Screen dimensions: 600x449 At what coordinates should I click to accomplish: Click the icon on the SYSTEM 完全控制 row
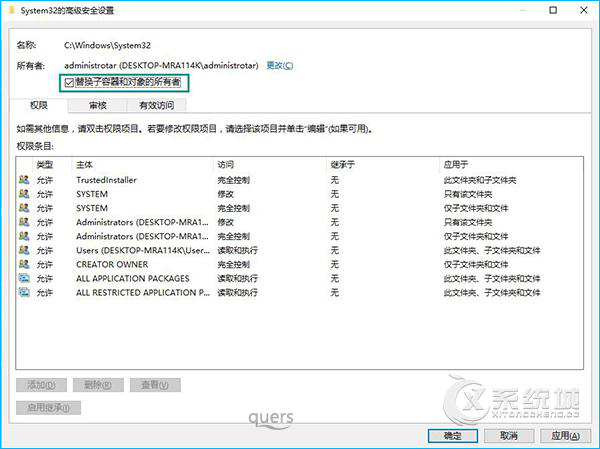(x=24, y=208)
